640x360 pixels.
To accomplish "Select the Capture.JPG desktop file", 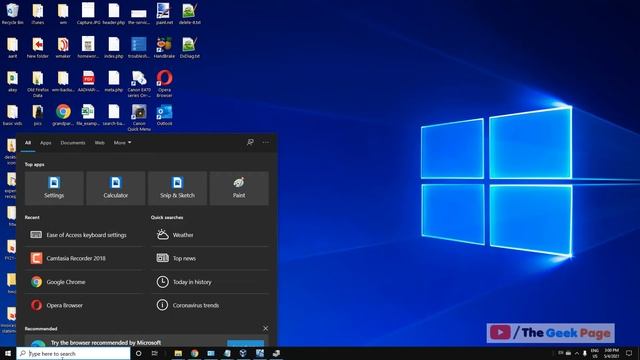I will (88, 13).
